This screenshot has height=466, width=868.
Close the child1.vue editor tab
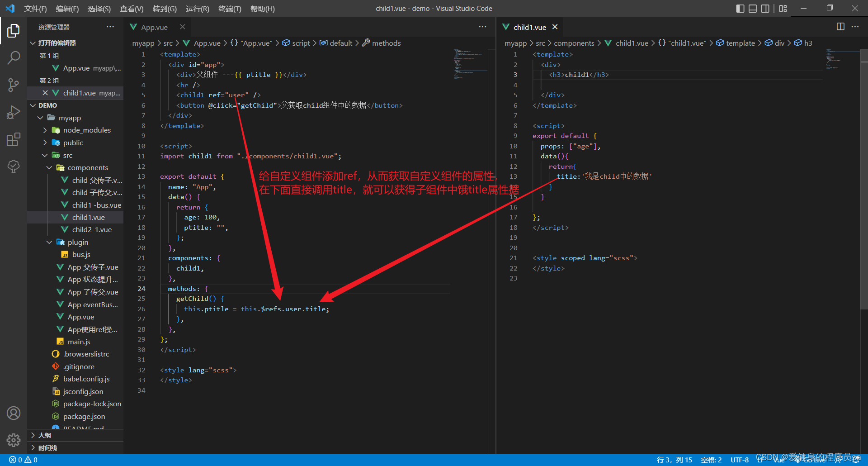pyautogui.click(x=555, y=27)
